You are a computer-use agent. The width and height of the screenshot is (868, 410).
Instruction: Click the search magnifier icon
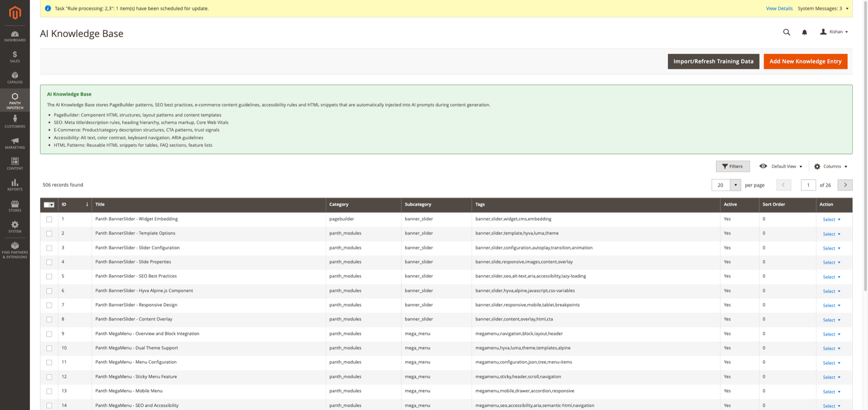[787, 32]
